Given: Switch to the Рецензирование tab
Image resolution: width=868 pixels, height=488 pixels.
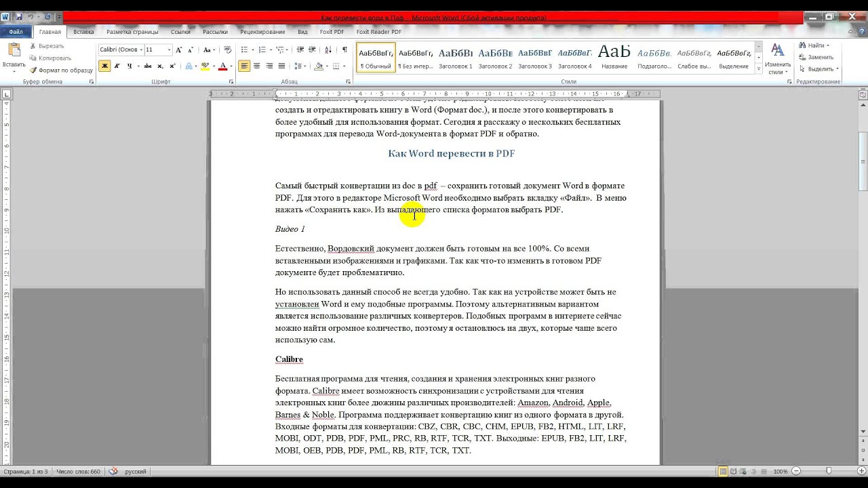Looking at the screenshot, I should [262, 32].
